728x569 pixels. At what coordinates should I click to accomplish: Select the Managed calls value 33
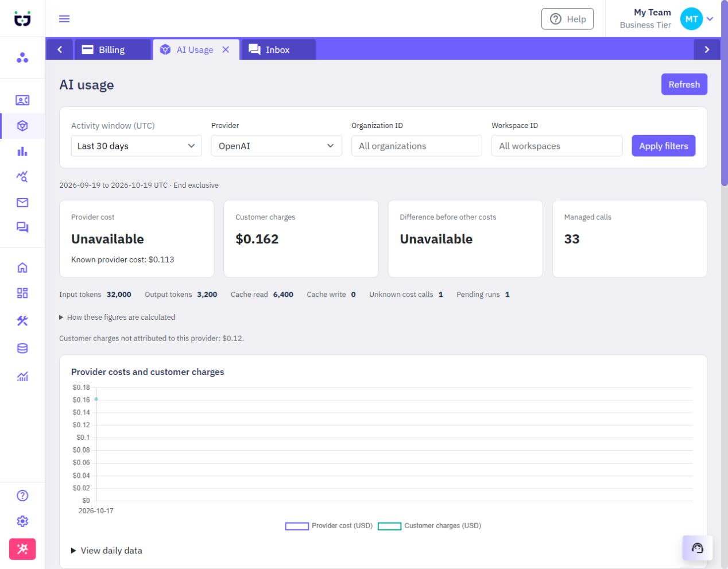pos(571,239)
